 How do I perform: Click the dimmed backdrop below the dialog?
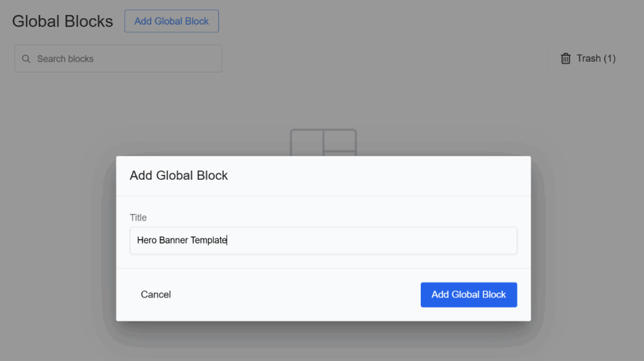coord(323,343)
